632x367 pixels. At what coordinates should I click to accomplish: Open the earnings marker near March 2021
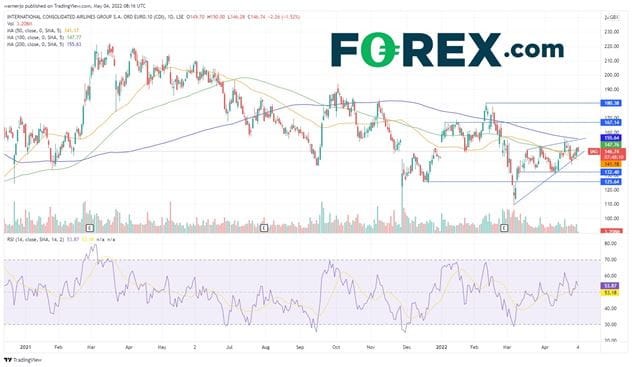(90, 228)
